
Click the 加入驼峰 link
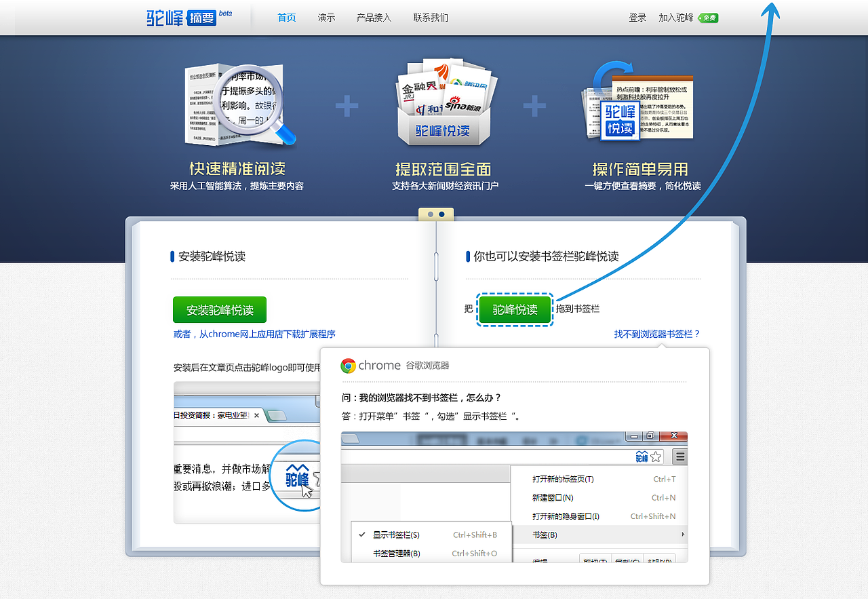pyautogui.click(x=676, y=18)
